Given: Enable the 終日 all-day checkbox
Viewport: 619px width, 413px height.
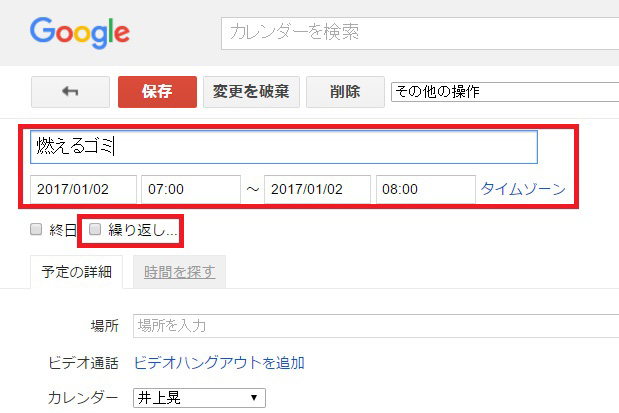Looking at the screenshot, I should click(x=36, y=229).
